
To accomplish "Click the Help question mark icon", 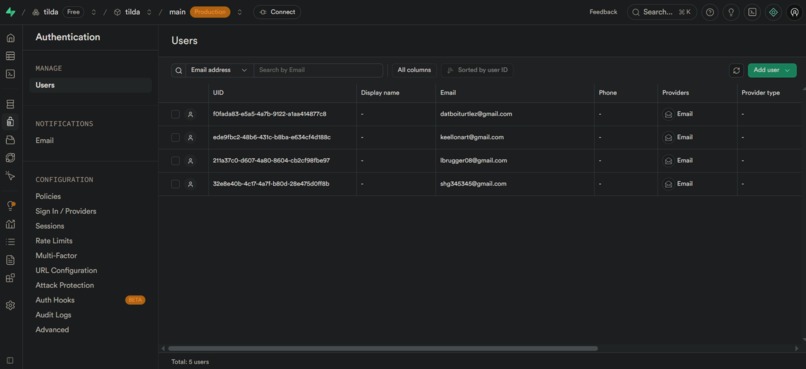I will click(x=710, y=12).
